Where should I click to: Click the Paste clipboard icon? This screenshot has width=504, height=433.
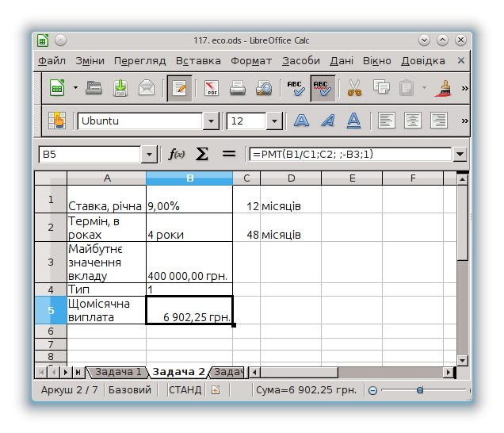[x=407, y=87]
